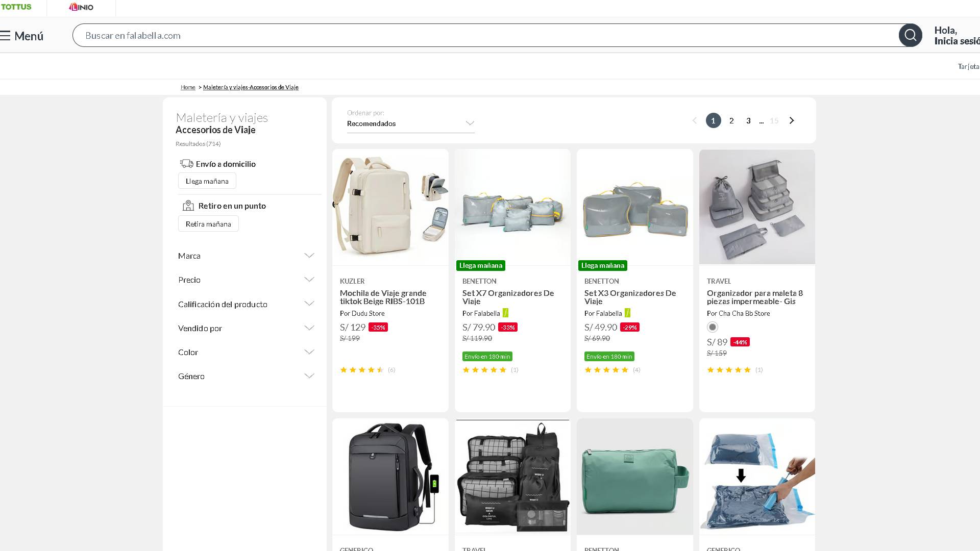Open black backpack with USB image

390,477
